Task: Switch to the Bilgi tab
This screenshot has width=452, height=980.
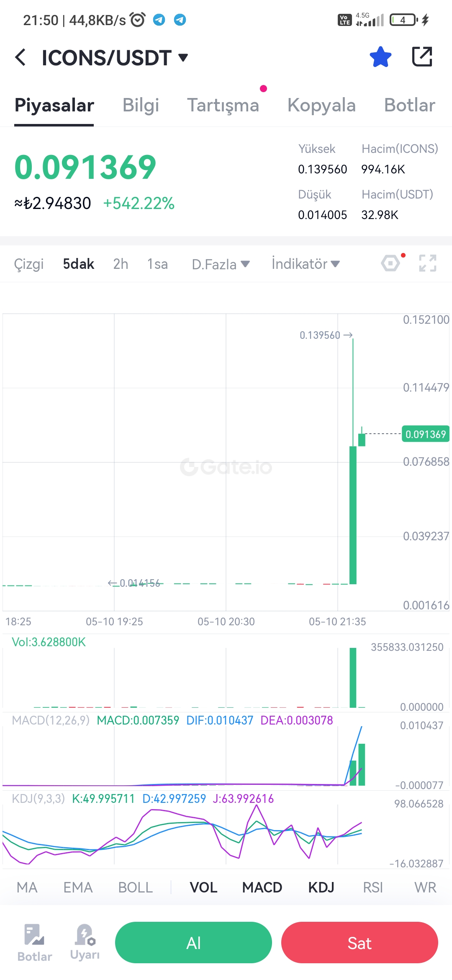Action: 141,105
